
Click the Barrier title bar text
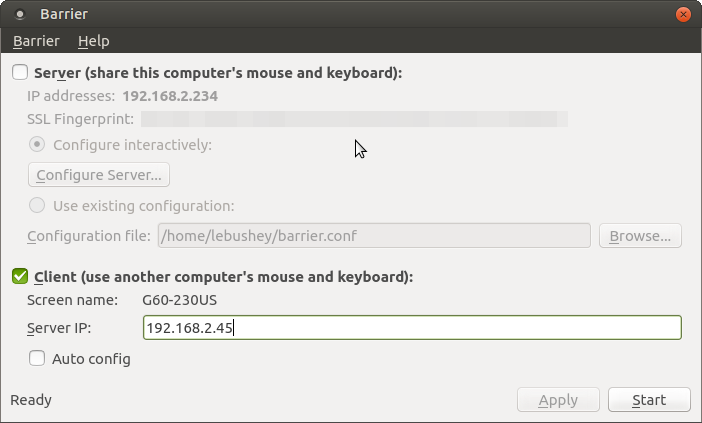64,14
